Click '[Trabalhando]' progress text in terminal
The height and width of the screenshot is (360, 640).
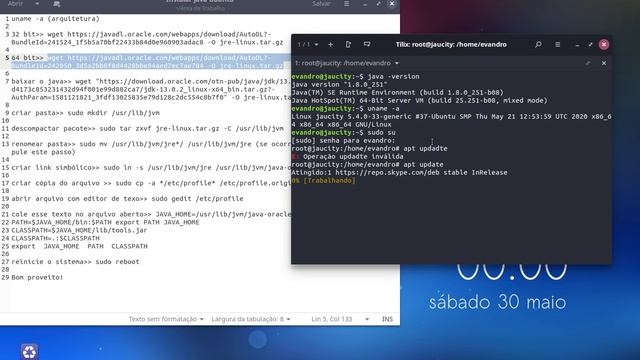[x=329, y=180]
